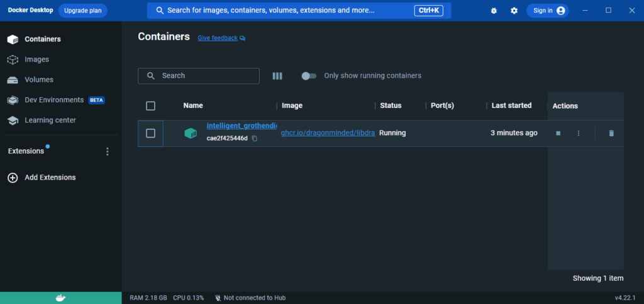
Task: Click the Sign in button
Action: click(x=548, y=11)
